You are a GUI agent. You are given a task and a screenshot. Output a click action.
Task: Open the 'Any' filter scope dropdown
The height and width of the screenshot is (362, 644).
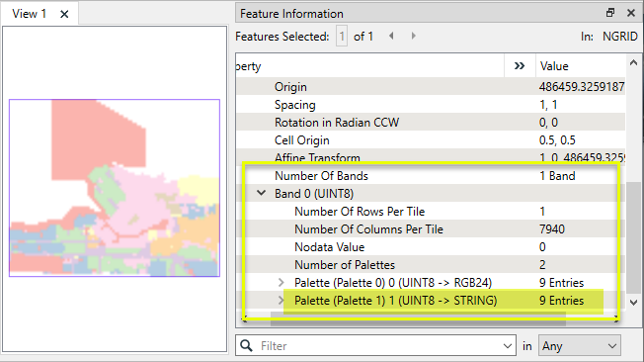click(x=580, y=346)
